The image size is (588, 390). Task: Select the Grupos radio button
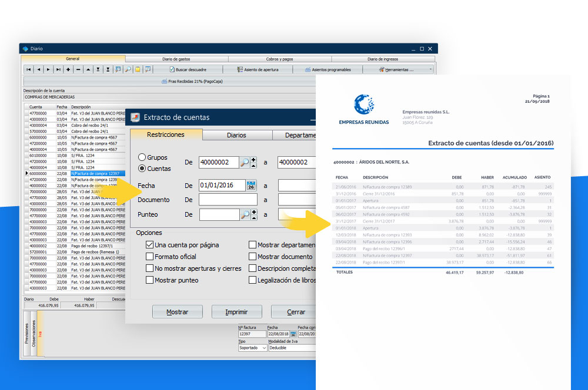(x=142, y=157)
